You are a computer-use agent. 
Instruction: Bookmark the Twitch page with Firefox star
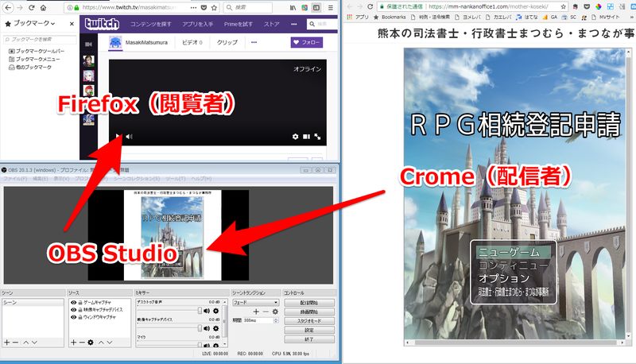tap(214, 8)
